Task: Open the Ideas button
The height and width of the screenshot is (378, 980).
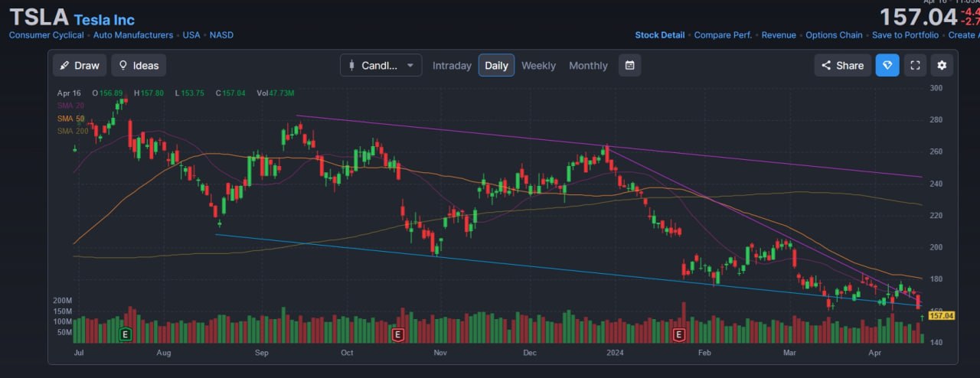Action: point(139,65)
